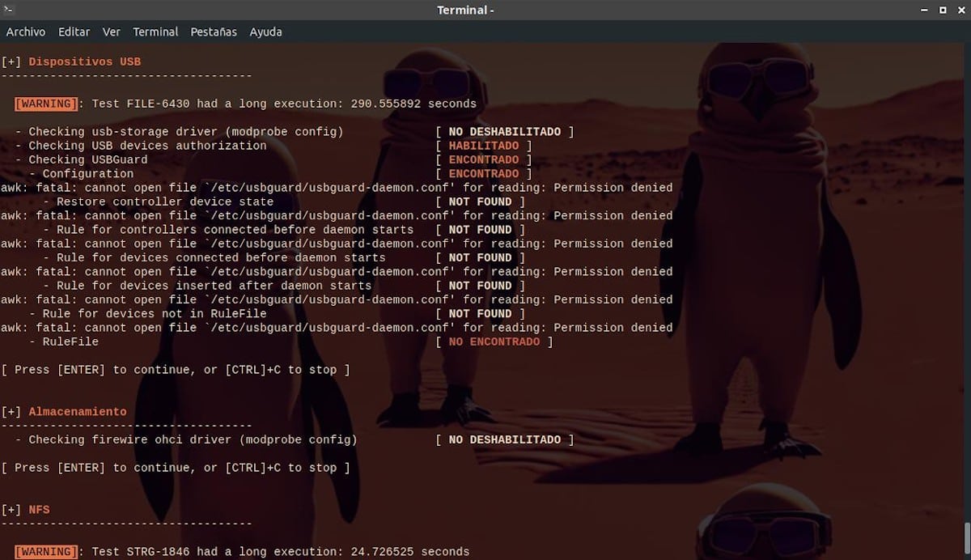This screenshot has height=560, width=971.
Task: Open the Editar menu
Action: pyautogui.click(x=74, y=32)
